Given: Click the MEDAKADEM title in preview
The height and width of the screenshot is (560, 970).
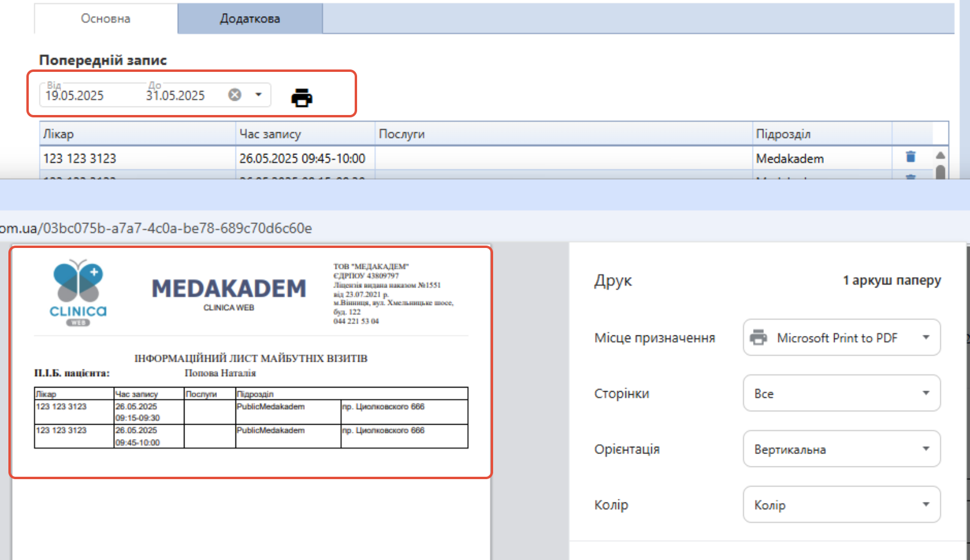Looking at the screenshot, I should (229, 289).
